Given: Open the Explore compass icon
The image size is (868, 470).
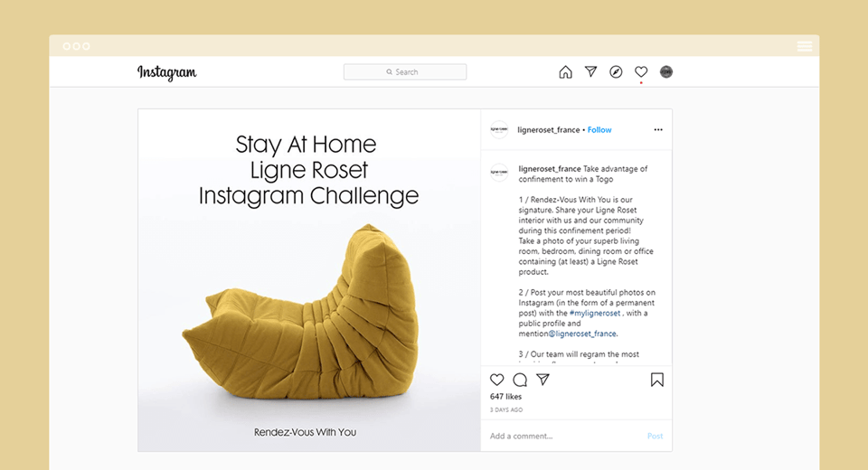Looking at the screenshot, I should click(x=616, y=72).
